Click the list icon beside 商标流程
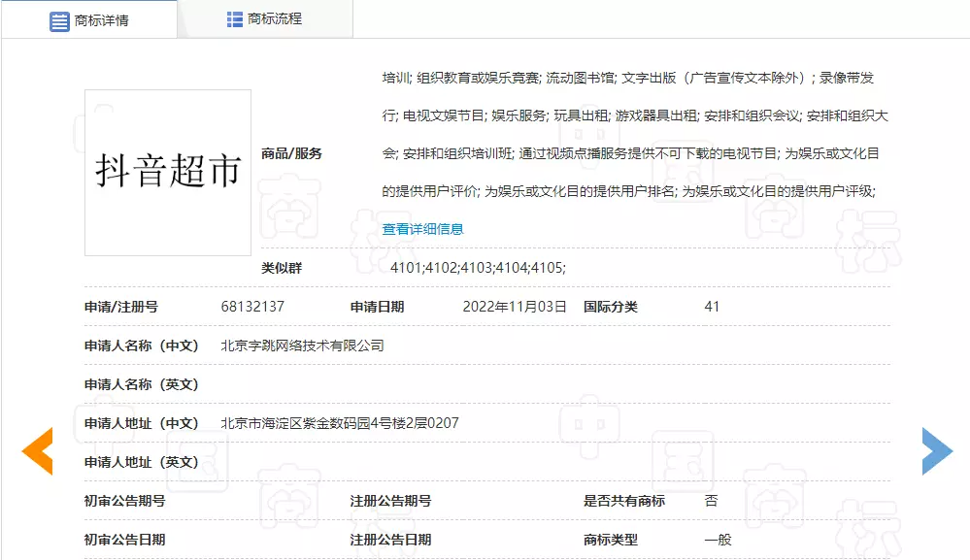The height and width of the screenshot is (560, 970). 234,19
